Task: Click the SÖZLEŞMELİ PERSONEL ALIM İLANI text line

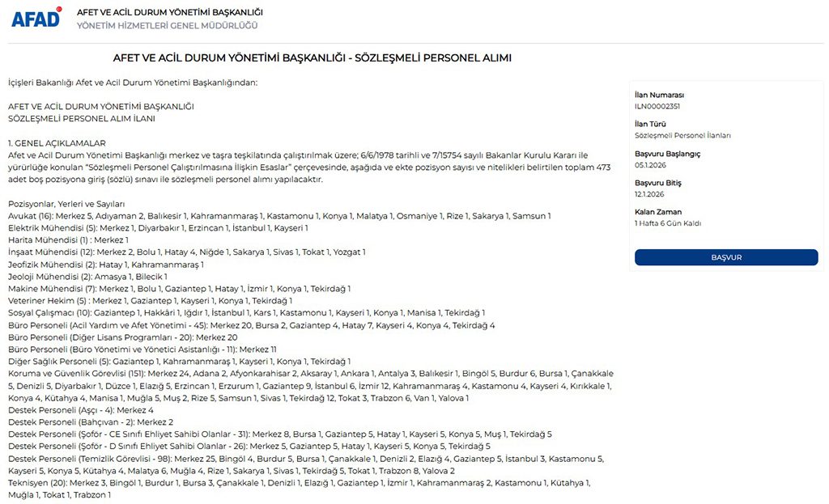Action: click(x=81, y=118)
